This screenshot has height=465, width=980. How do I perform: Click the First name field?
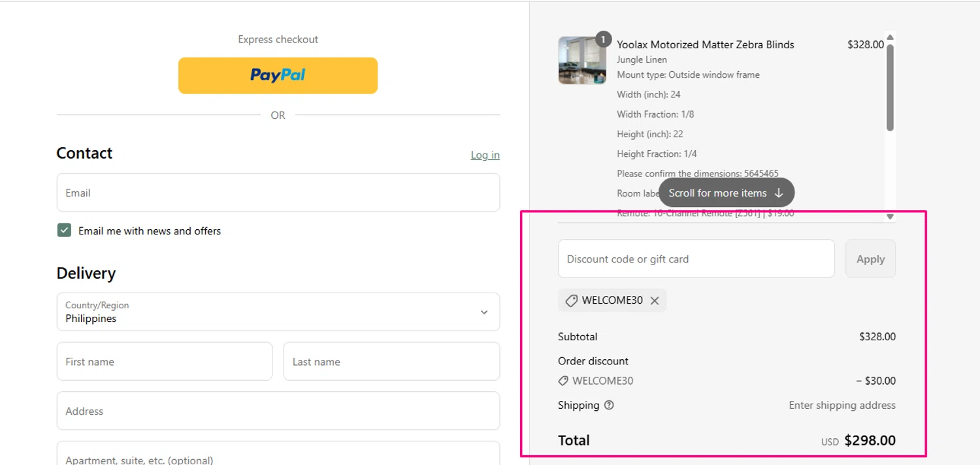pos(165,361)
